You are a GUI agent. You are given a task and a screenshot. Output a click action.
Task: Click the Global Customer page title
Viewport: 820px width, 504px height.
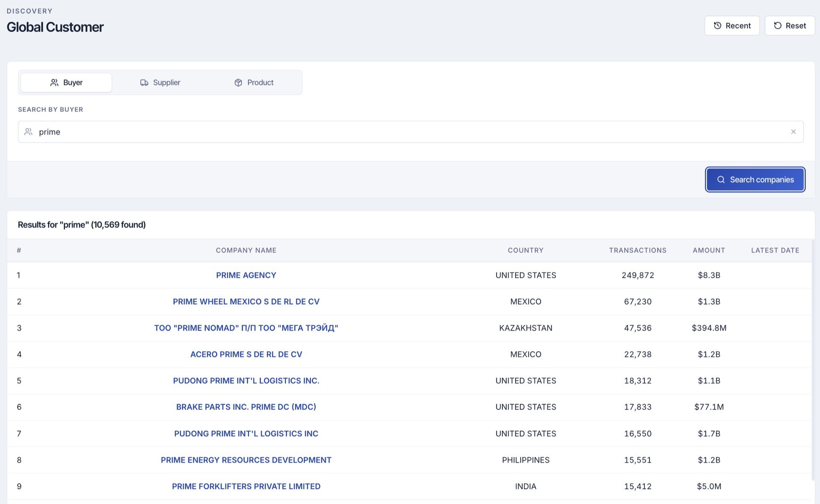point(55,27)
